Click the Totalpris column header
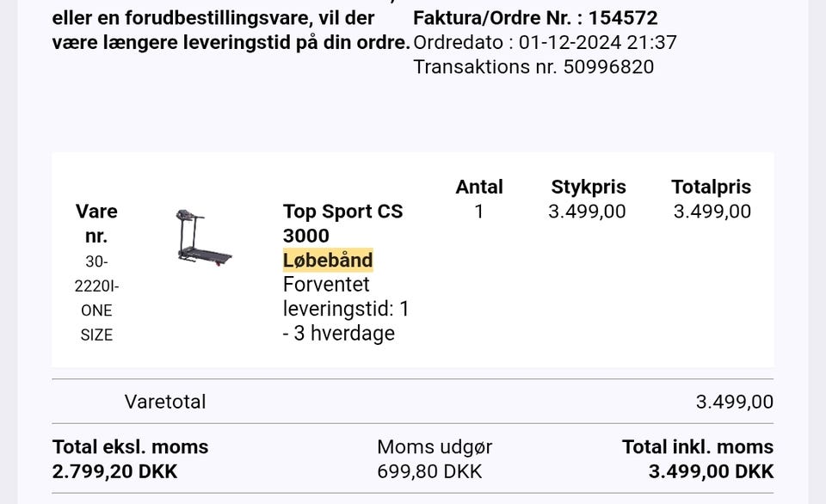The image size is (826, 504). (x=711, y=187)
